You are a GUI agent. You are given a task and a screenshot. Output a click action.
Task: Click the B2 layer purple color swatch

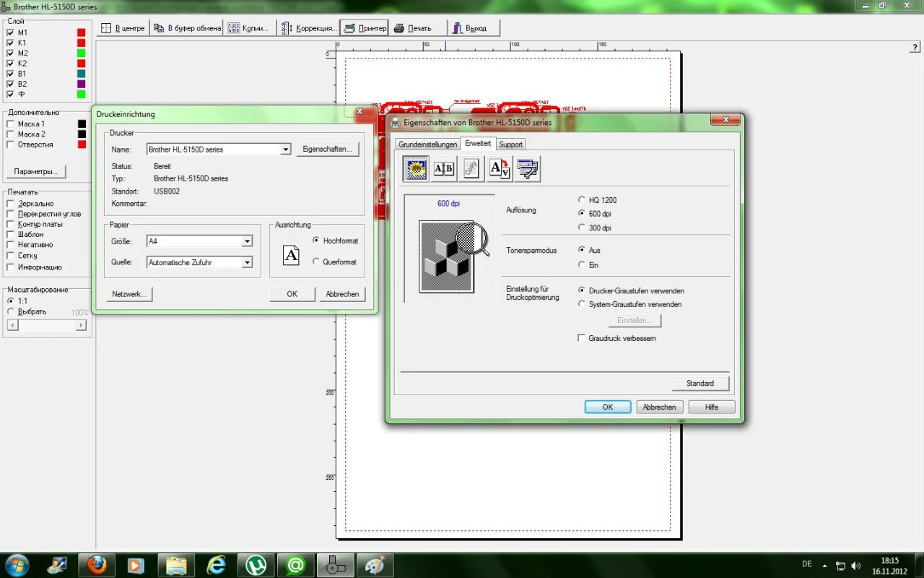tap(82, 84)
